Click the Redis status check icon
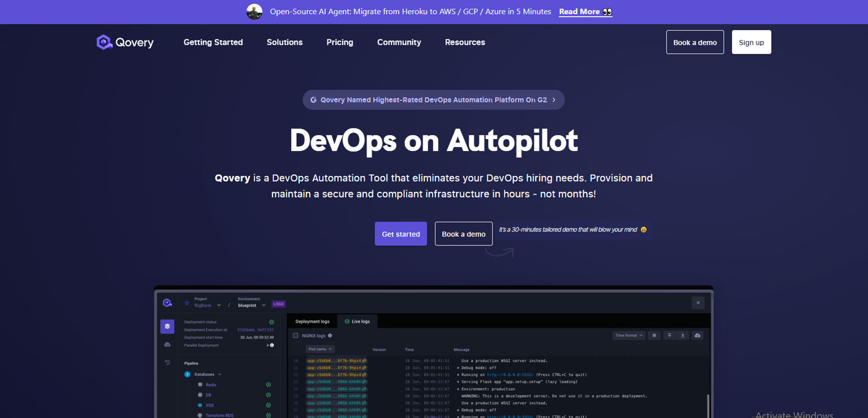The height and width of the screenshot is (418, 868). pyautogui.click(x=268, y=385)
